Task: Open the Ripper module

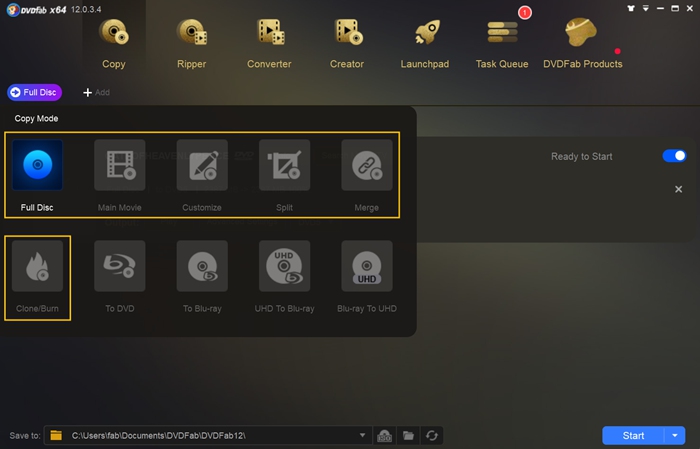Action: point(192,44)
